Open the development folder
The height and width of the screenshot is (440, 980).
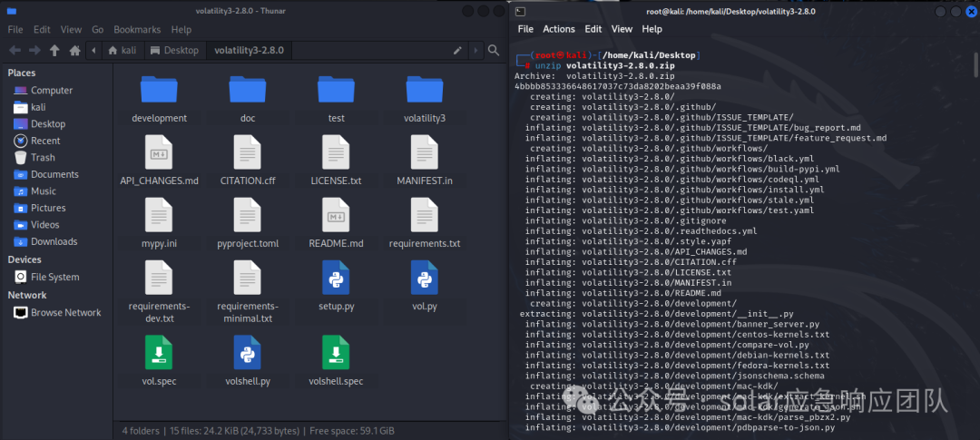(x=159, y=99)
